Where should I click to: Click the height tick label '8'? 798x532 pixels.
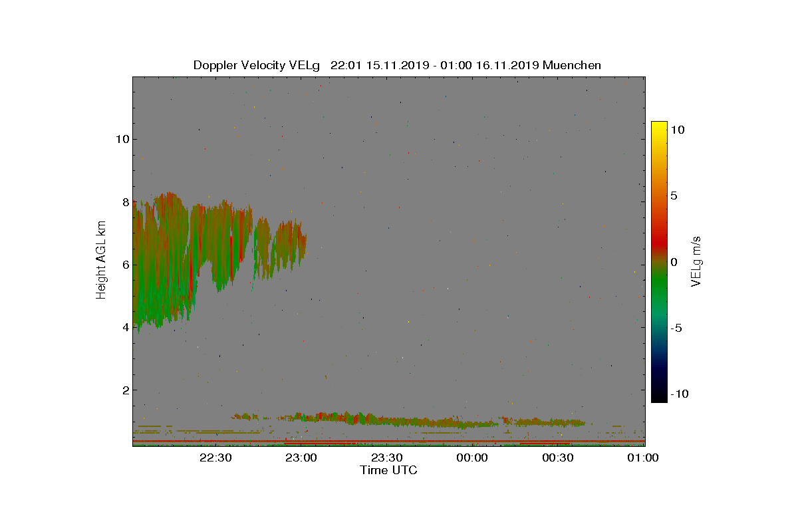[124, 201]
